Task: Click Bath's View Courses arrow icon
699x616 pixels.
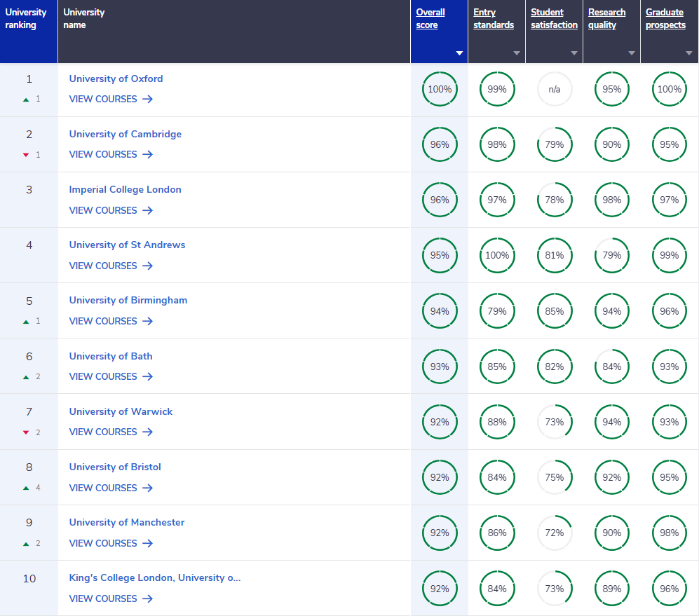Action: [147, 376]
